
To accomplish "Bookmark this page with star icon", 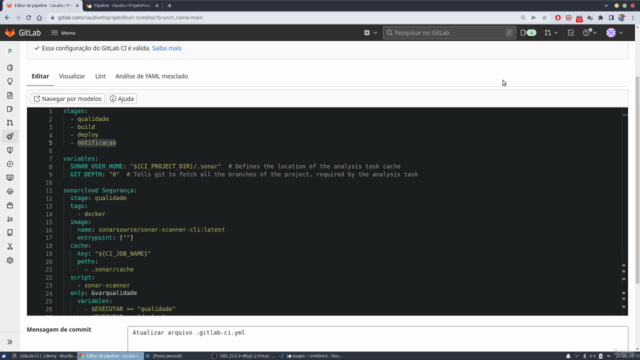I will point(544,18).
